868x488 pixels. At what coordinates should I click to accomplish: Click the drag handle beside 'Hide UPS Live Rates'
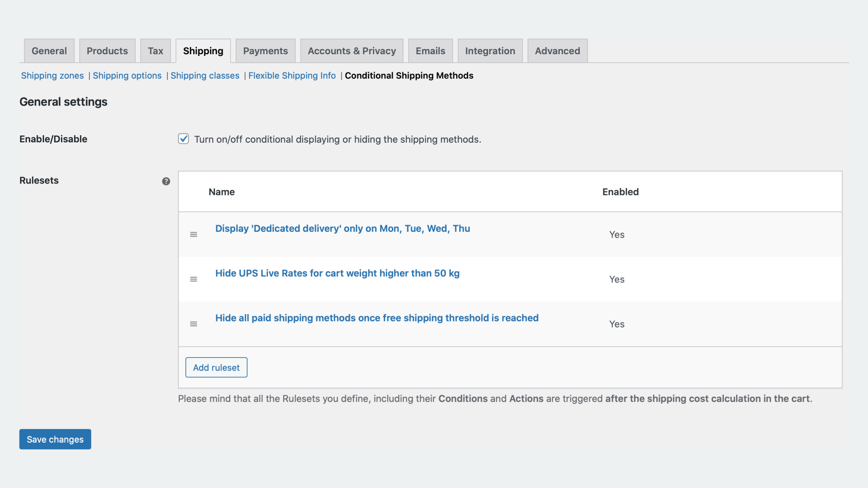194,279
